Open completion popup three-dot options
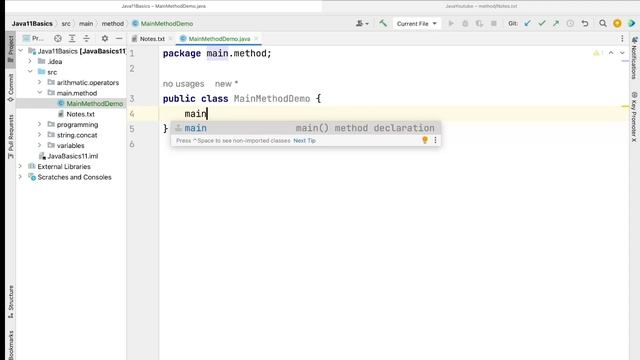This screenshot has width=640, height=360. tap(435, 140)
